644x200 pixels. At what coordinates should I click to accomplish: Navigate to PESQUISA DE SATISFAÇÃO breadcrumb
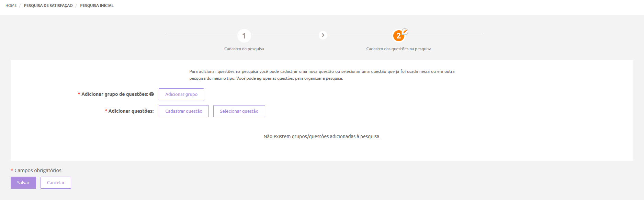(x=48, y=5)
